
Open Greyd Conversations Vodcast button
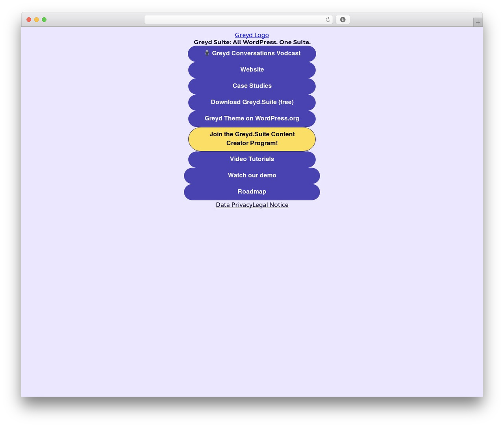pyautogui.click(x=252, y=54)
